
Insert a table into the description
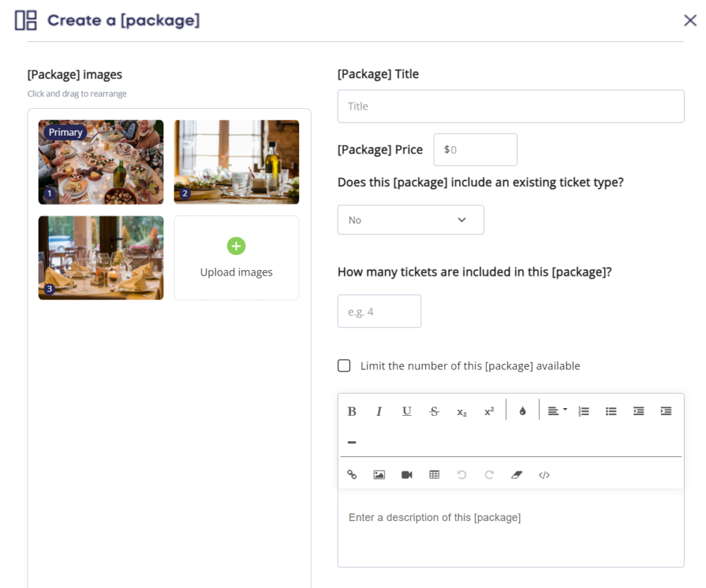pyautogui.click(x=434, y=474)
